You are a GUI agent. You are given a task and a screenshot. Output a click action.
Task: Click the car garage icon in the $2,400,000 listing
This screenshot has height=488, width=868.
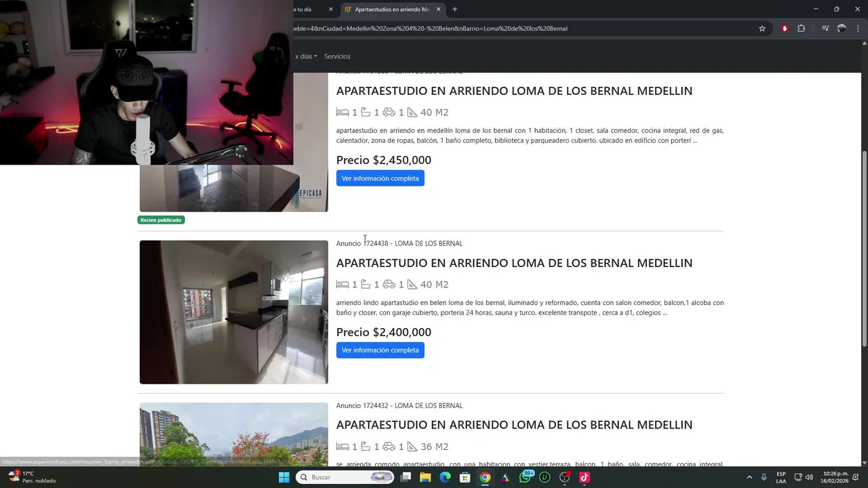pyautogui.click(x=389, y=285)
